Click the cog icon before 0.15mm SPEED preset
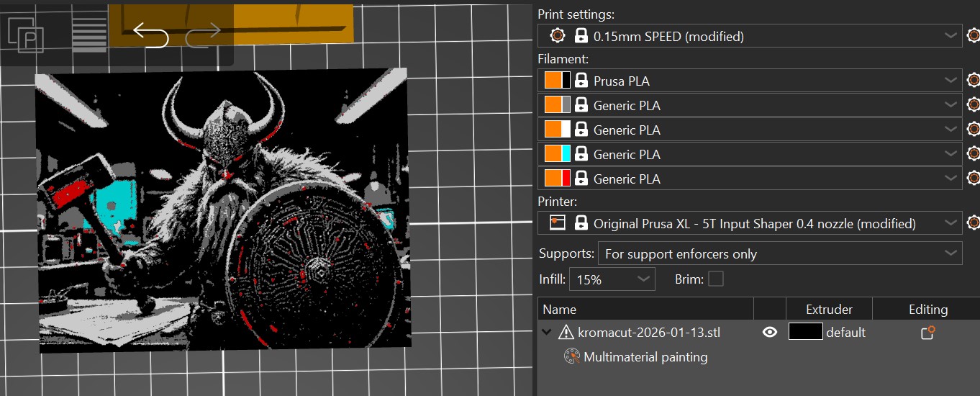The width and height of the screenshot is (980, 396). coord(557,36)
